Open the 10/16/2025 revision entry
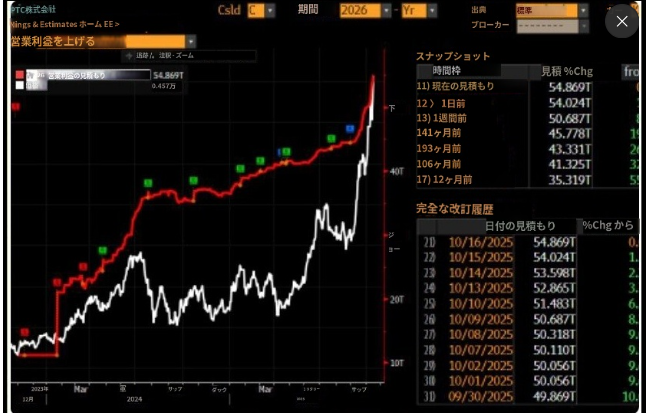The width and height of the screenshot is (646, 413). pyautogui.click(x=485, y=243)
